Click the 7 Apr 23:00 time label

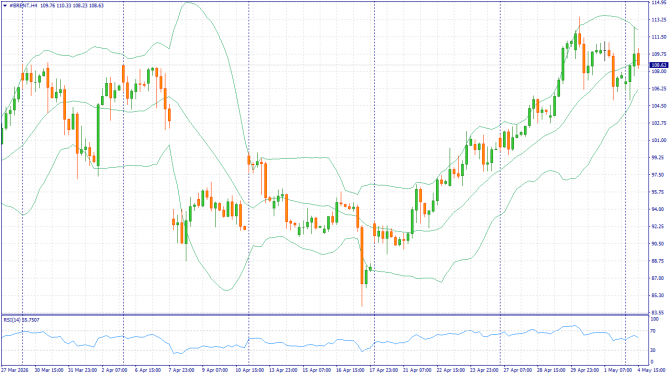(x=182, y=370)
